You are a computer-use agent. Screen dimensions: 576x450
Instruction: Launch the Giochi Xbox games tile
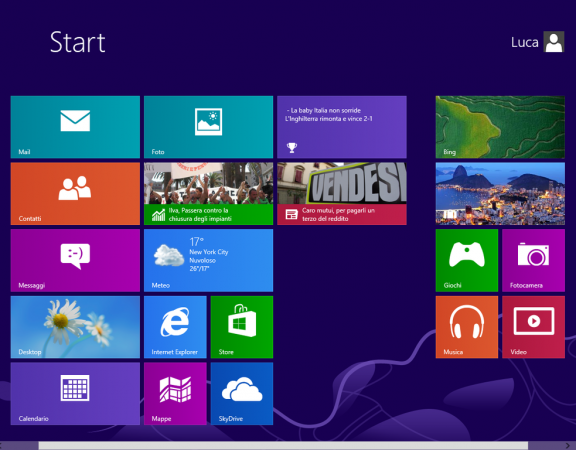tap(467, 260)
